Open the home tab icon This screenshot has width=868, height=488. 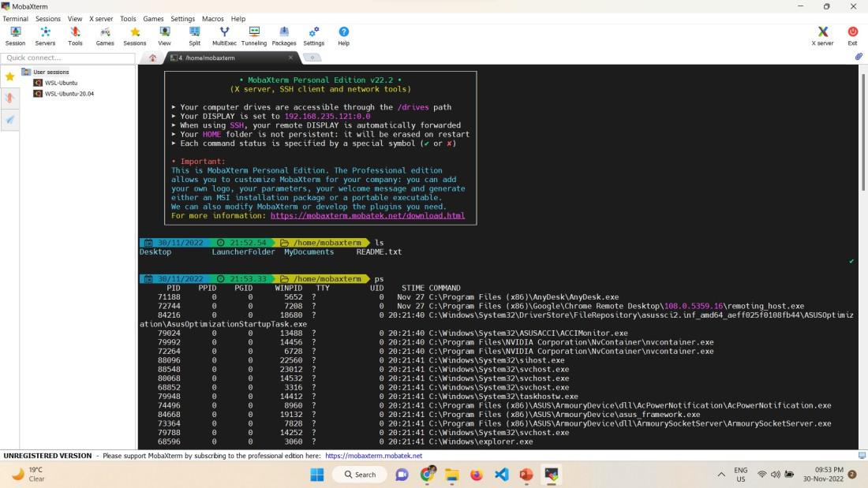click(x=152, y=58)
